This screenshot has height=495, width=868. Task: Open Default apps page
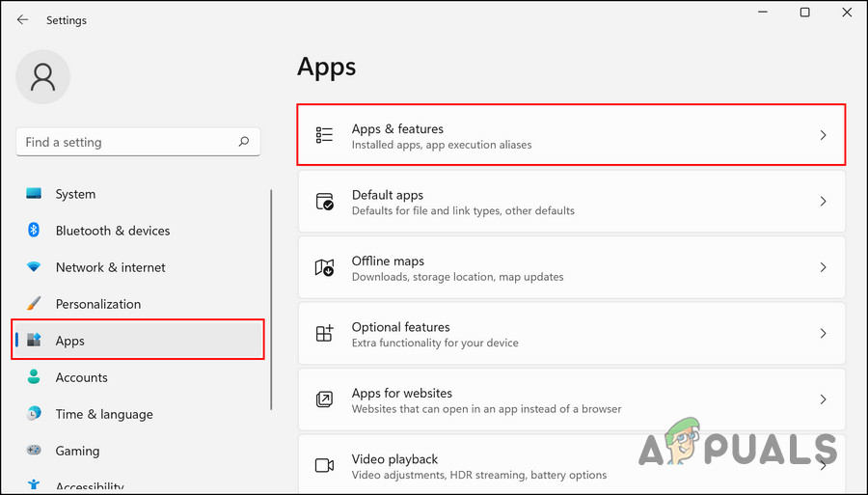(571, 201)
